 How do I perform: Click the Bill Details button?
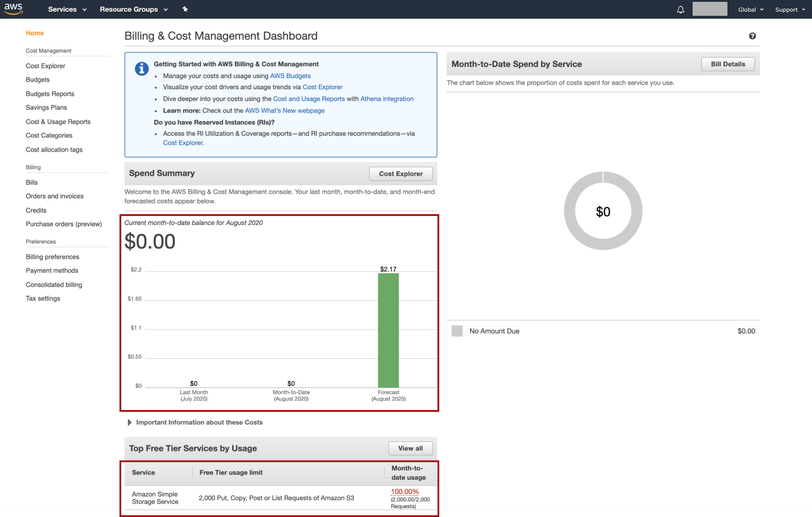click(728, 64)
